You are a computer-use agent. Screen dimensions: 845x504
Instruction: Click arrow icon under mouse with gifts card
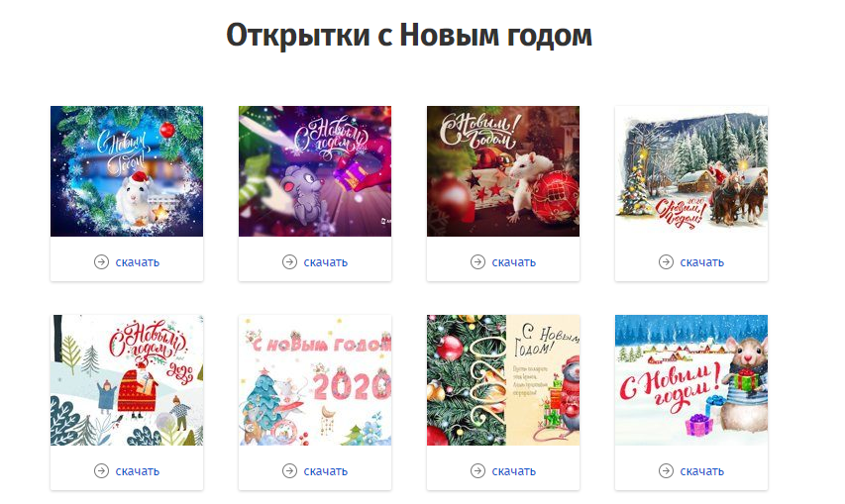pyautogui.click(x=666, y=471)
